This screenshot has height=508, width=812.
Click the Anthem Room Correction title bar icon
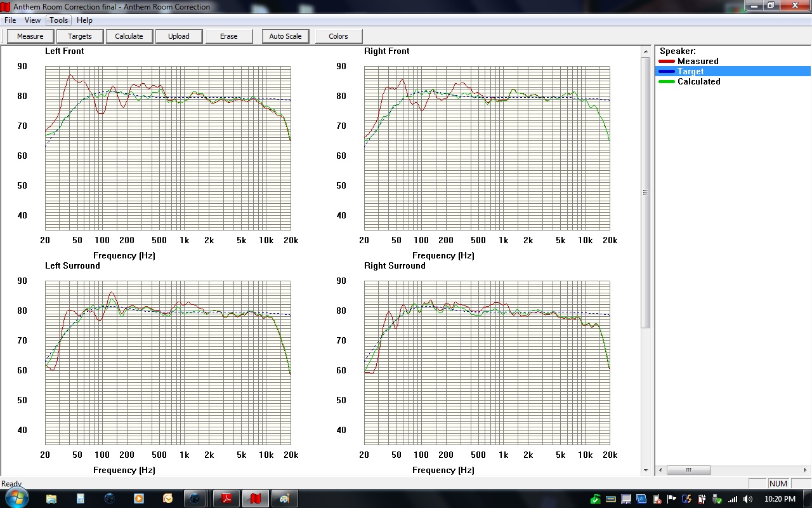click(6, 6)
